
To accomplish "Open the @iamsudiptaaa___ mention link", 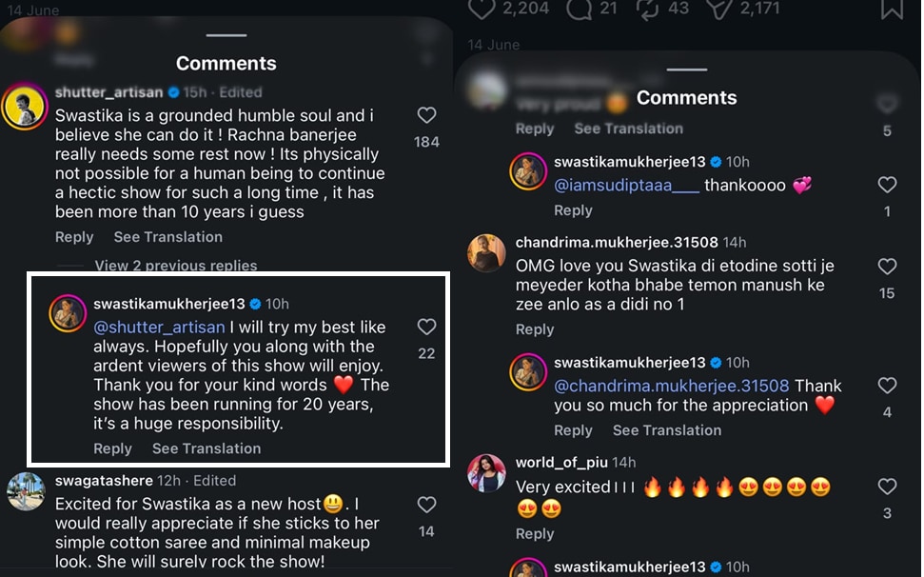I will (x=626, y=186).
